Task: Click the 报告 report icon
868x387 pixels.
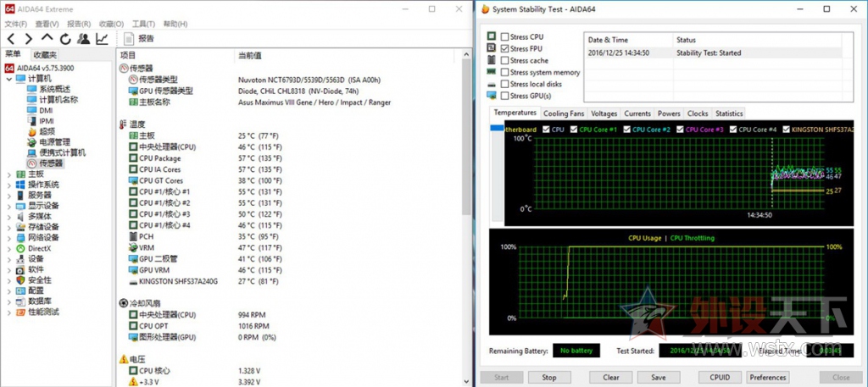Action: pyautogui.click(x=129, y=39)
